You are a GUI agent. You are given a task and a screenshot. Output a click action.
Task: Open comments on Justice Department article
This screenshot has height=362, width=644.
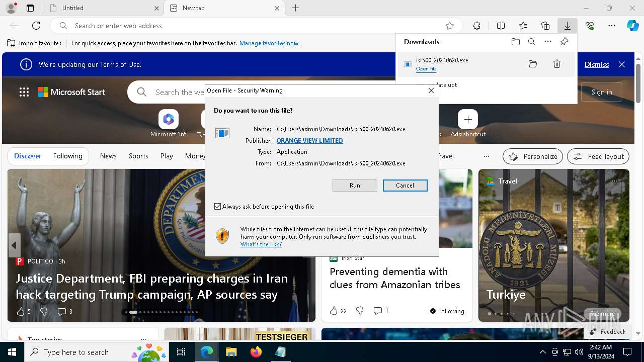64,312
